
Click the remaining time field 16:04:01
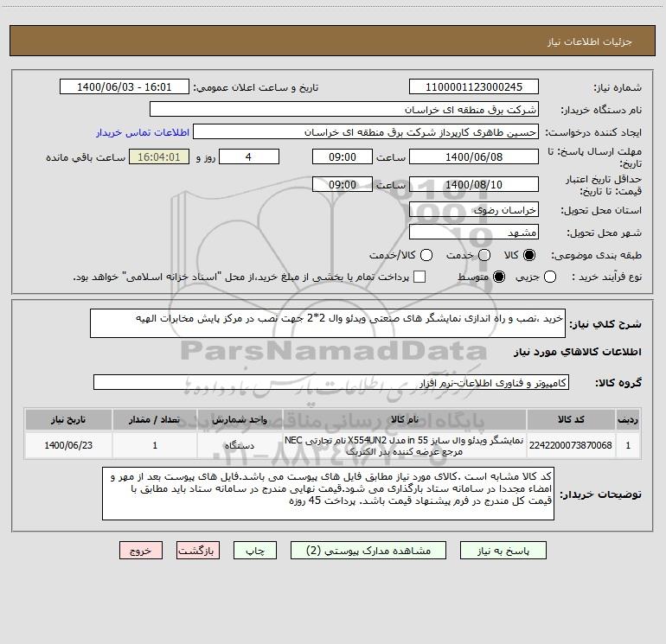click(x=159, y=156)
